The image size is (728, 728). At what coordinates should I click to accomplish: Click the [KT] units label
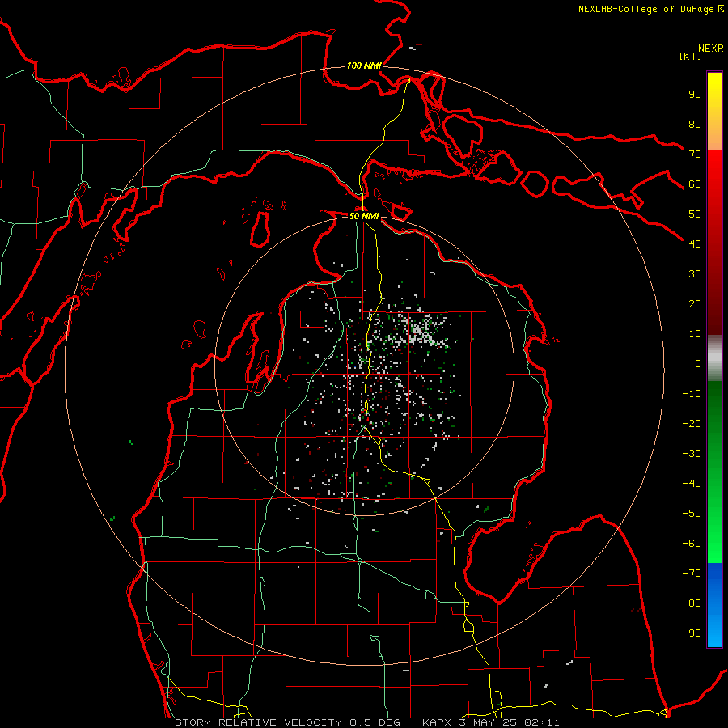(x=691, y=56)
